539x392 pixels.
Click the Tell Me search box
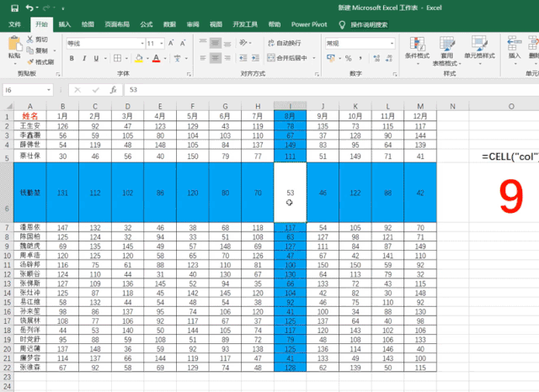(x=369, y=24)
